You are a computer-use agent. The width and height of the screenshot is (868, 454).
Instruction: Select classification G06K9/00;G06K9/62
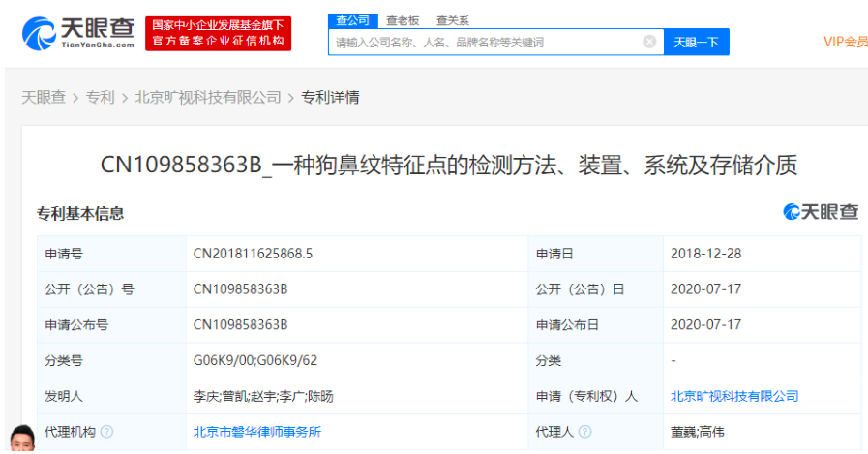(255, 360)
